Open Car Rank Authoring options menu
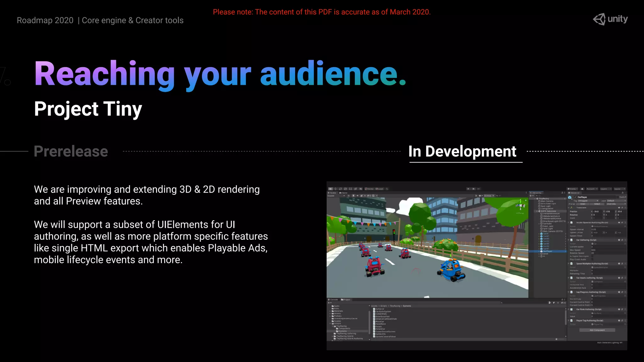 [x=625, y=309]
